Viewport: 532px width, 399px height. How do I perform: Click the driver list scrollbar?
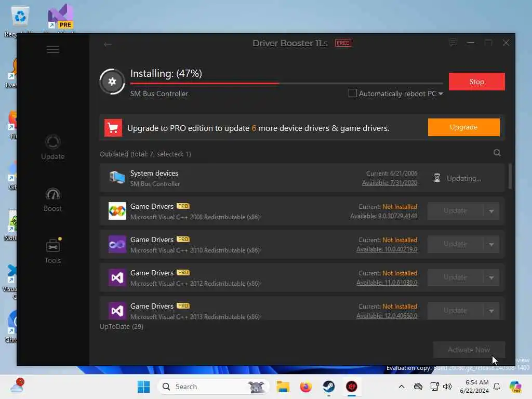click(510, 176)
